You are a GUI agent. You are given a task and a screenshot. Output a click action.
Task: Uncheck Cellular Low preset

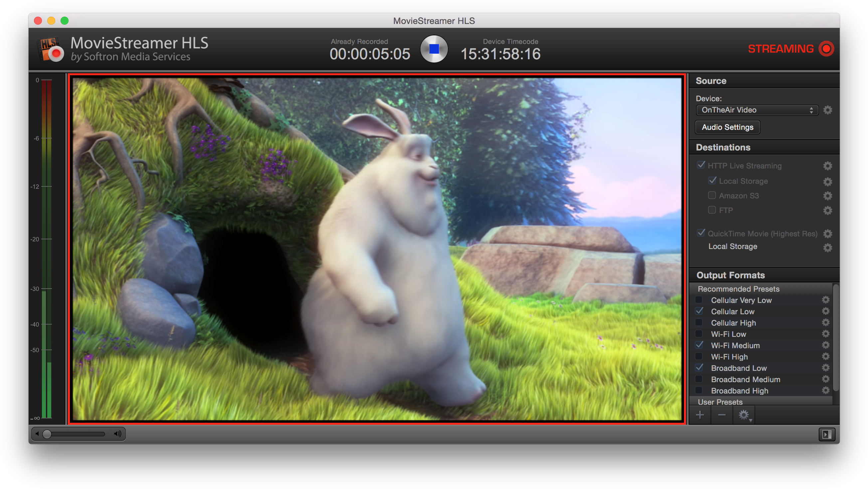(699, 311)
